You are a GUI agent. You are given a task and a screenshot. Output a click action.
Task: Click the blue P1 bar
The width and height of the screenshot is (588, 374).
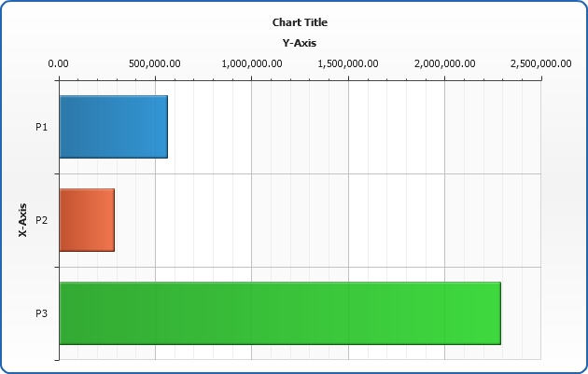[x=113, y=127]
